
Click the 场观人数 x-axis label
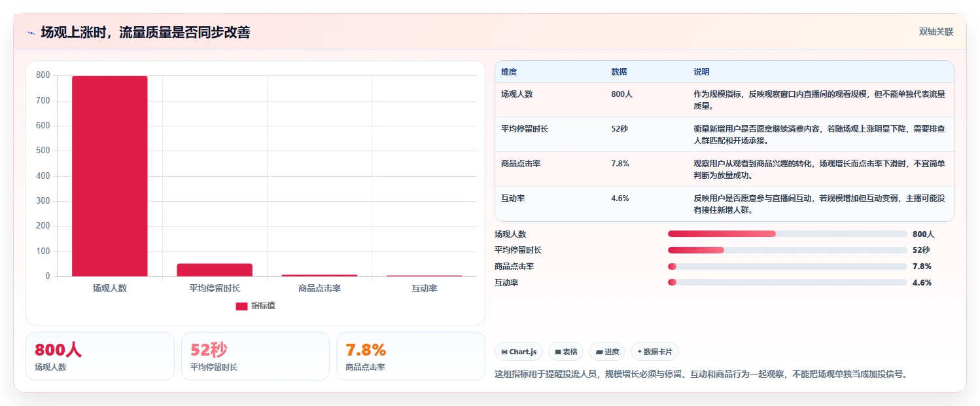tap(110, 288)
